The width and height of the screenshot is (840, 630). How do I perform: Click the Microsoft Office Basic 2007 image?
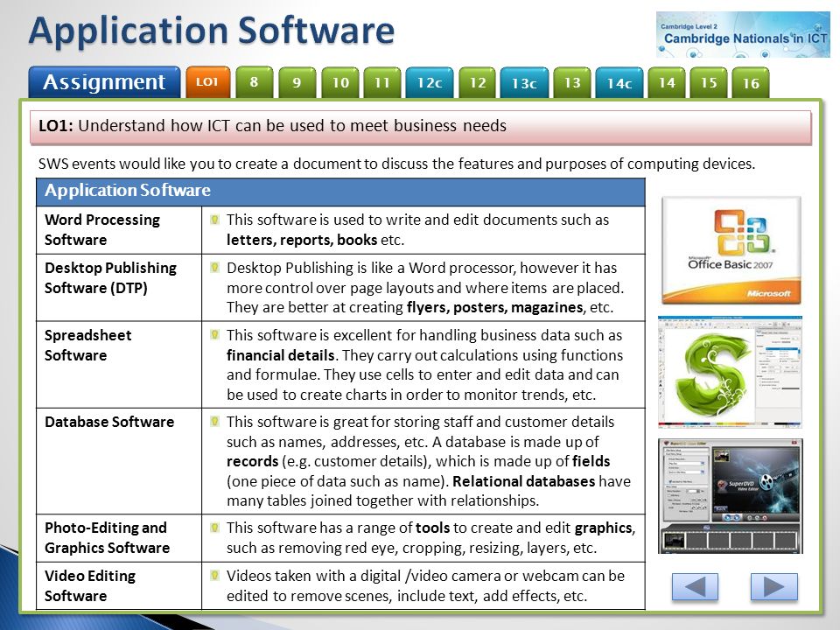(x=731, y=251)
